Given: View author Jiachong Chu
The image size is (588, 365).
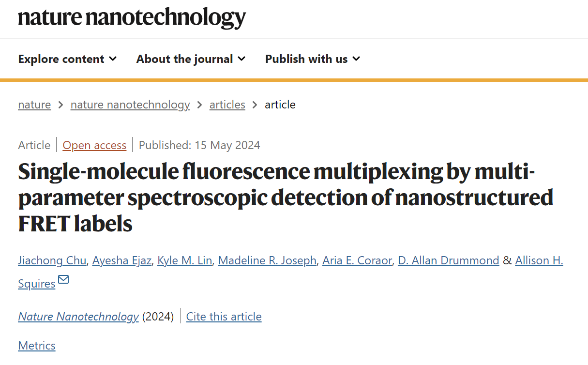Looking at the screenshot, I should [52, 260].
